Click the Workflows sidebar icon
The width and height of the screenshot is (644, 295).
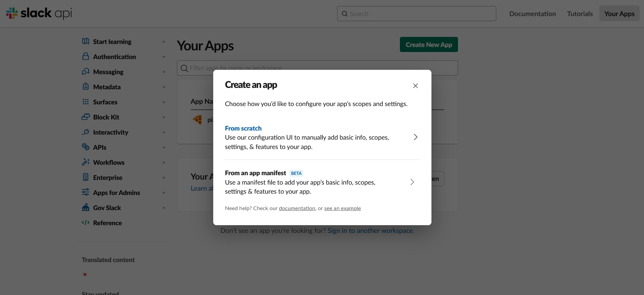point(86,162)
